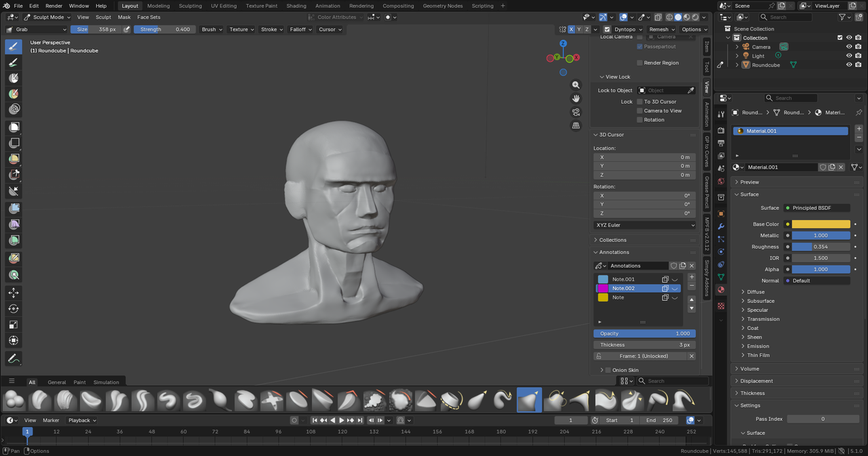Screen dimensions: 868x456
Task: Click the Playback button in timeline
Action: click(x=81, y=420)
